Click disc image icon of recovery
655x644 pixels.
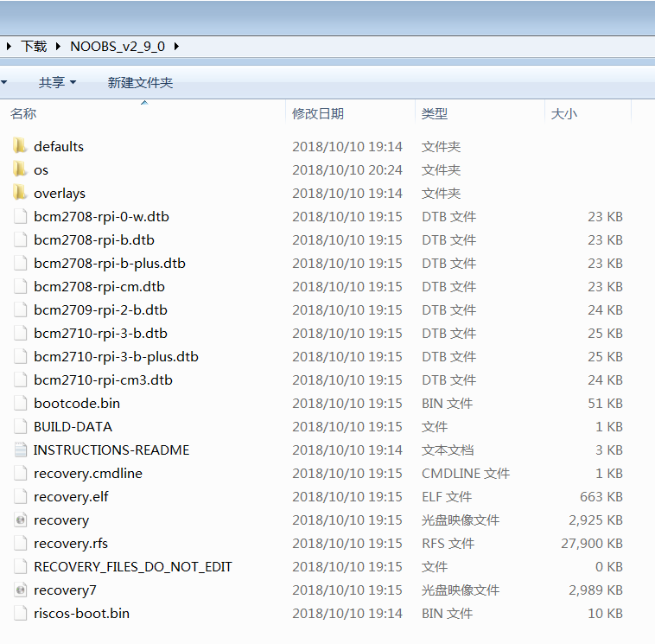pos(20,520)
